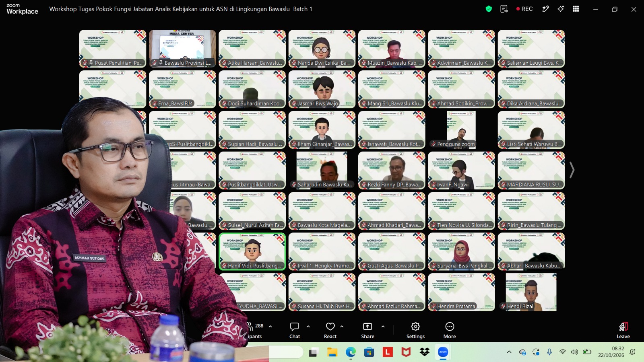The height and width of the screenshot is (362, 644).
Task: Open Microsoft Store from taskbar
Action: 369,352
